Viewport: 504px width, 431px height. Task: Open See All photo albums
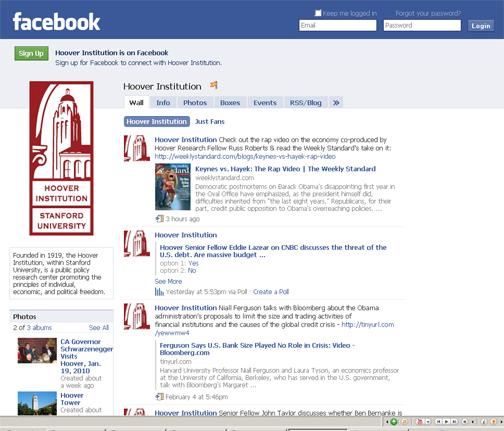click(99, 328)
